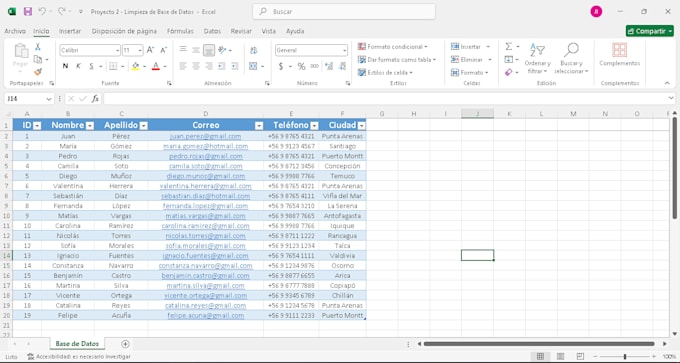Screen dimensions: 680x363
Task: Align text to the top
Action: click(x=183, y=50)
